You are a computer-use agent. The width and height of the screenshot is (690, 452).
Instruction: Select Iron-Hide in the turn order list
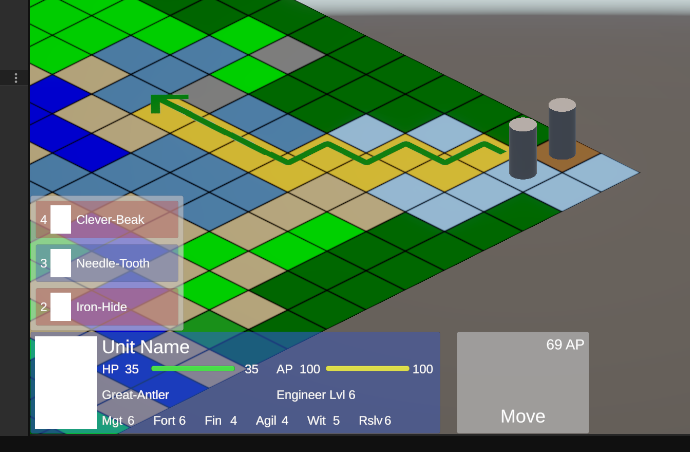[x=107, y=307]
